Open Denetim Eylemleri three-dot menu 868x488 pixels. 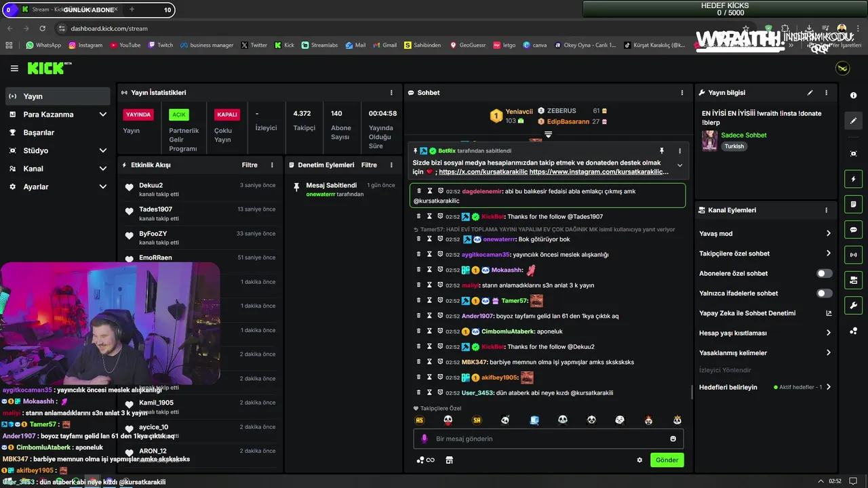(391, 165)
